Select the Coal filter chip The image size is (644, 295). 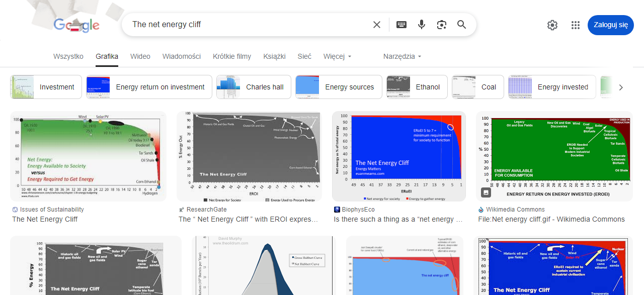(477, 87)
